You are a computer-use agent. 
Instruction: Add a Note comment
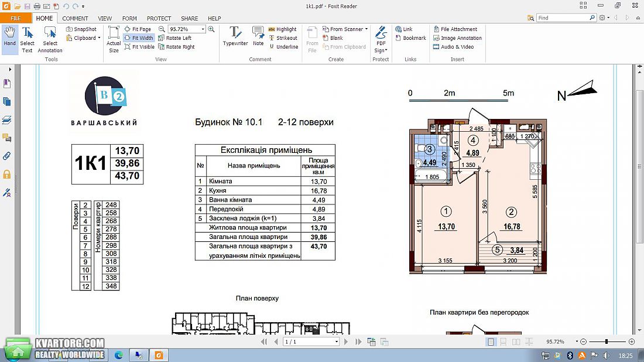coord(258,37)
